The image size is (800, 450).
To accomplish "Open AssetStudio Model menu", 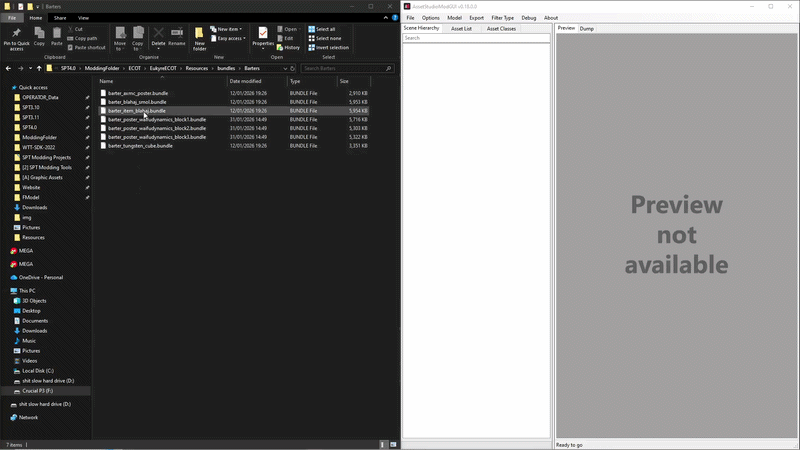I will coord(454,18).
